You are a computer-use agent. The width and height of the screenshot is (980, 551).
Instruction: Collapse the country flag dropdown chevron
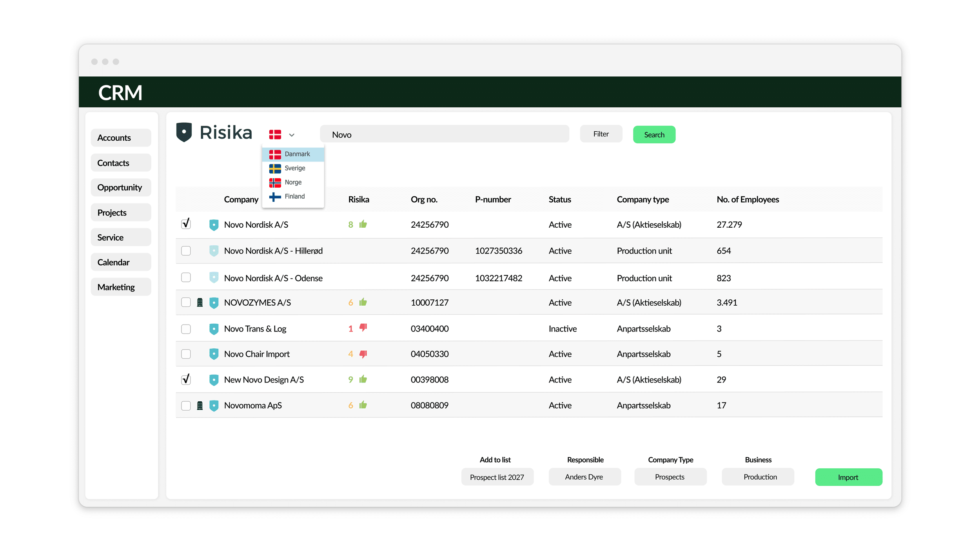[292, 135]
